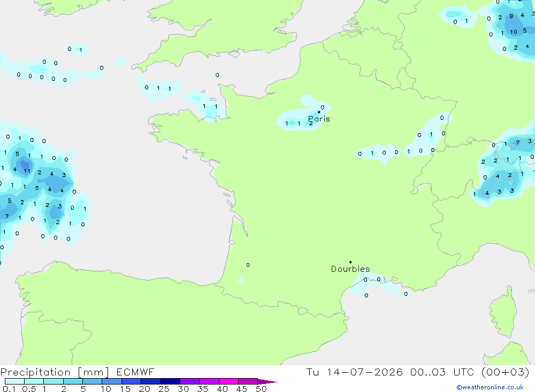Click the small diamond precipitation patch in southwest France
Screen dimensions: 535x392
pyautogui.click(x=241, y=280)
